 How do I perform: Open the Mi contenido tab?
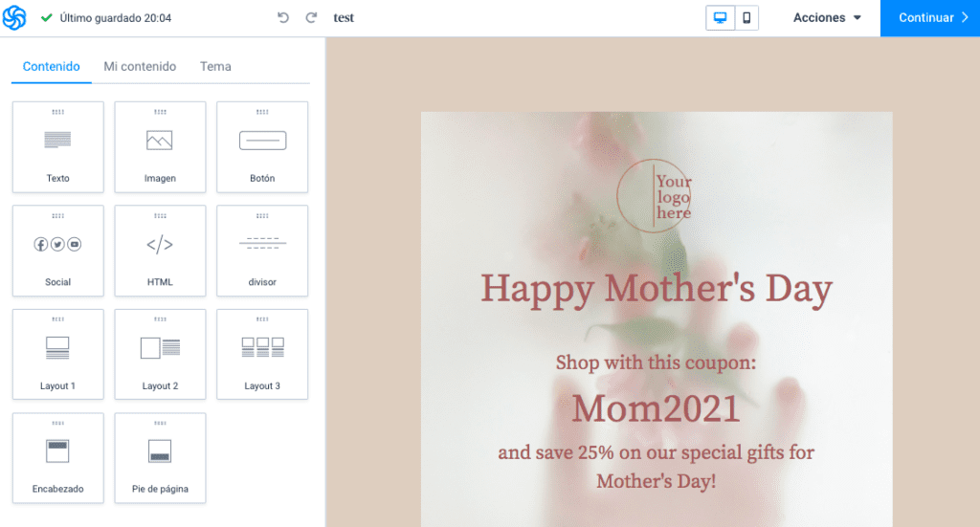coord(140,66)
